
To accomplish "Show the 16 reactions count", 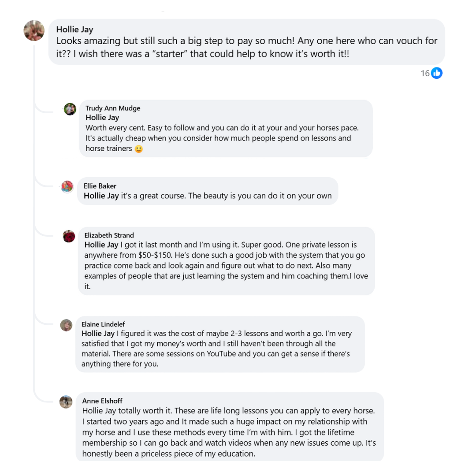I will point(425,73).
